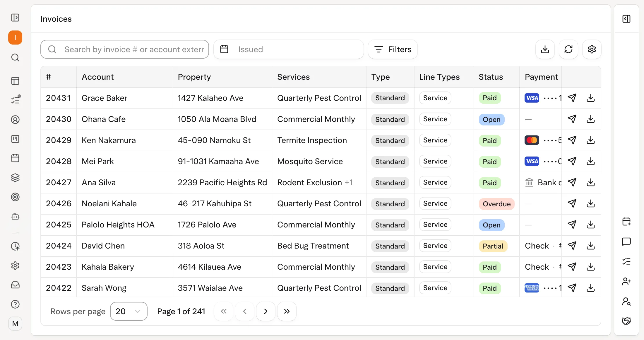The height and width of the screenshot is (340, 644).
Task: Click the invoice search field
Action: point(125,49)
